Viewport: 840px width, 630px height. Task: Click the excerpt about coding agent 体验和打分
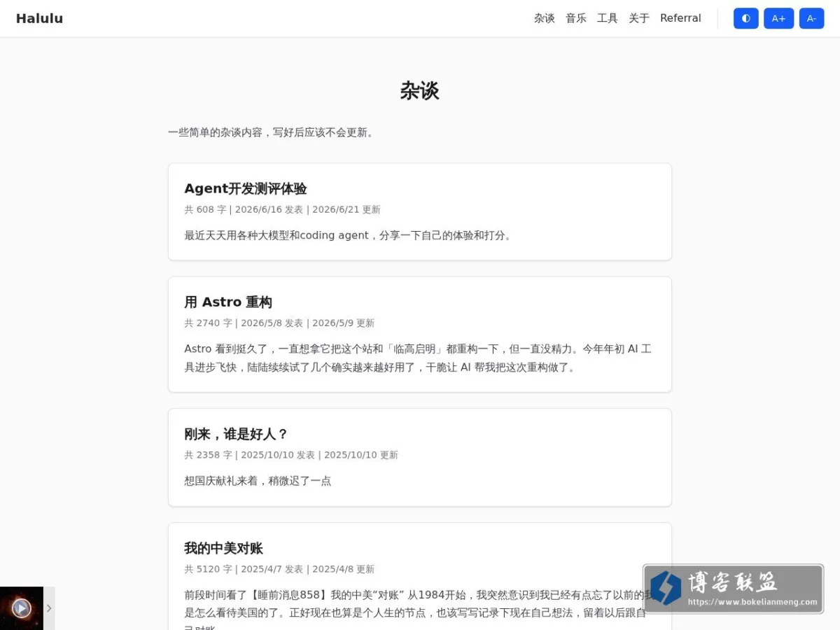[349, 235]
